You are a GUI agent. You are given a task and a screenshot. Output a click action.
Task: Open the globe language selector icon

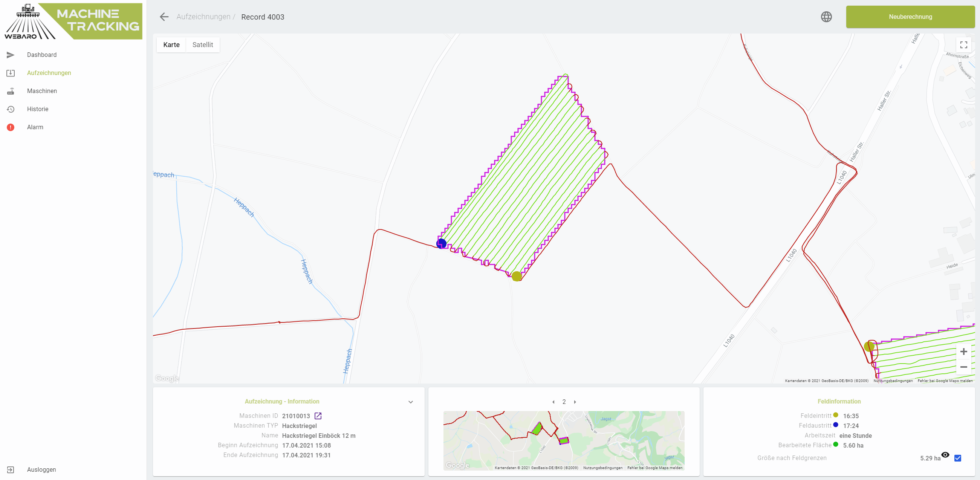(826, 17)
